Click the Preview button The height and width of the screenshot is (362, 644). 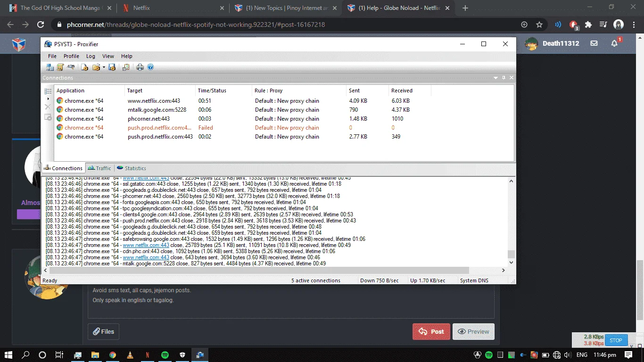click(473, 331)
